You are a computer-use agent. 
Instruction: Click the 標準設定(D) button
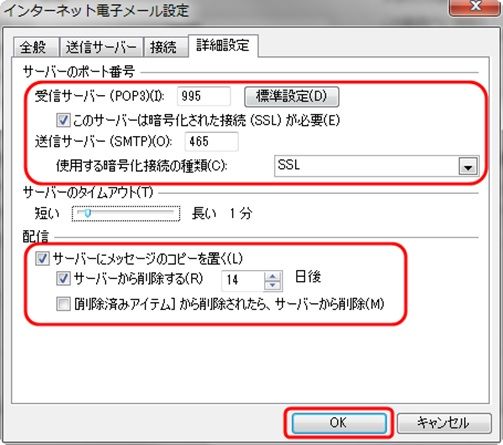(292, 97)
